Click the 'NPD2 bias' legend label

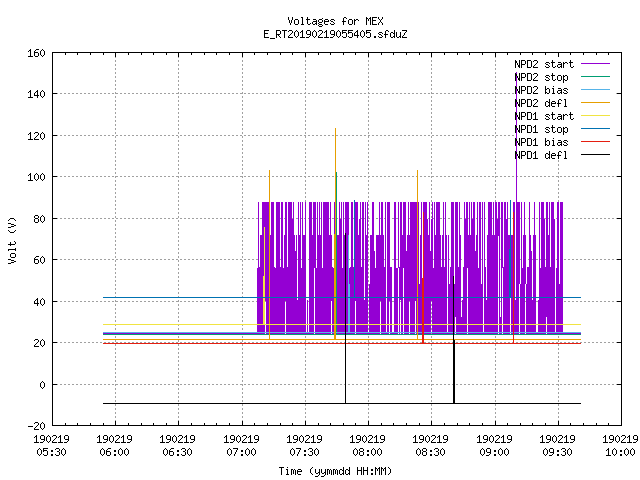pyautogui.click(x=541, y=90)
